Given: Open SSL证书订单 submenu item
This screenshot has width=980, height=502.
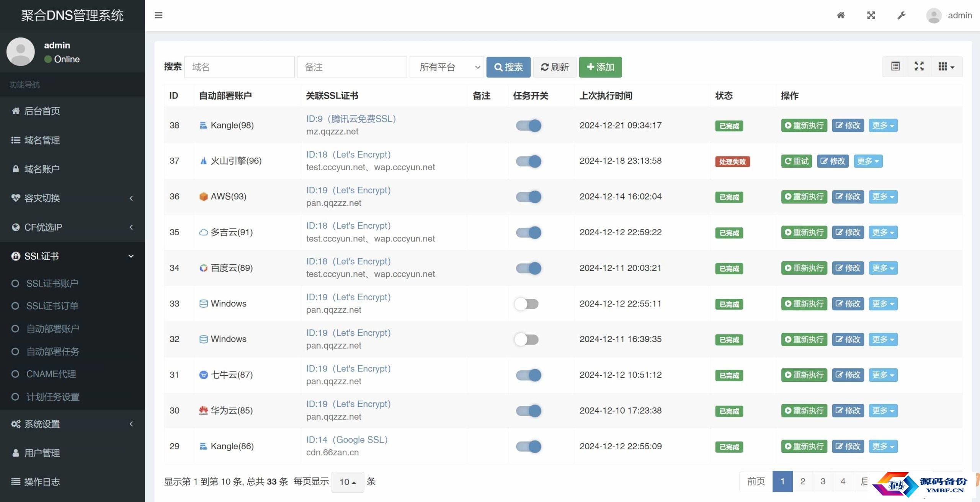Looking at the screenshot, I should 72,306.
